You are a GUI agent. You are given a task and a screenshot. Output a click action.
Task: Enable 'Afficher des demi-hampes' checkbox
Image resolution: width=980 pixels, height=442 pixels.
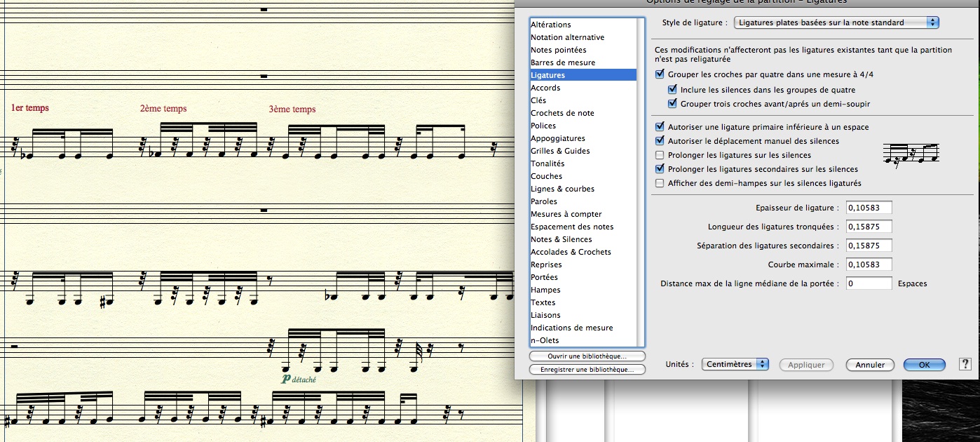(659, 183)
